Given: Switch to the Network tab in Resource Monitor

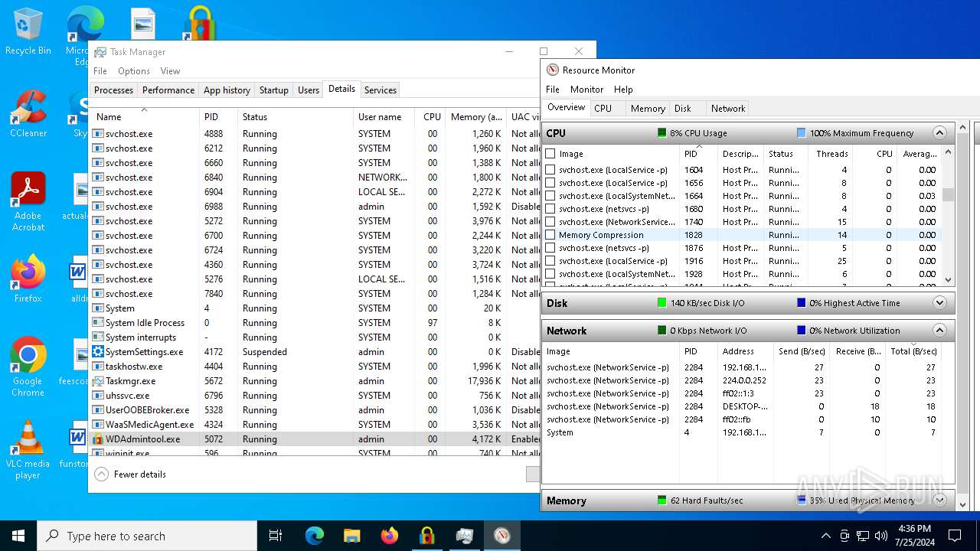Looking at the screenshot, I should [x=727, y=109].
